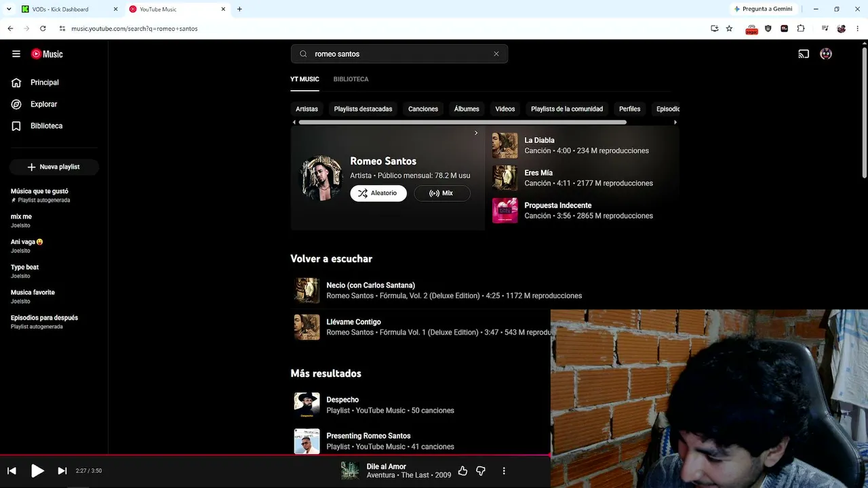This screenshot has width=868, height=488.
Task: Open Biblioteca in the sidebar
Action: point(46,126)
